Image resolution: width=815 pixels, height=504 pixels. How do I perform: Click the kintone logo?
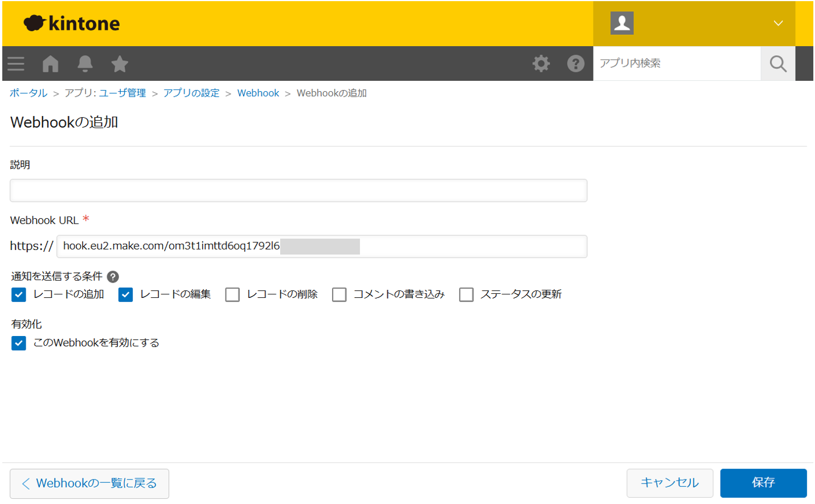[72, 23]
